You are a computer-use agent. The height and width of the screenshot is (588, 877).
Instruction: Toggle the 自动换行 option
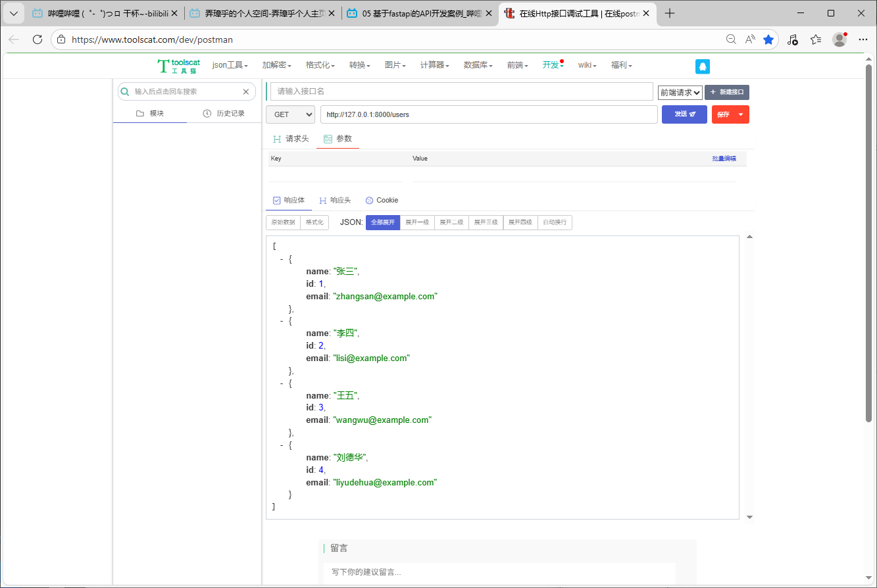click(x=555, y=222)
